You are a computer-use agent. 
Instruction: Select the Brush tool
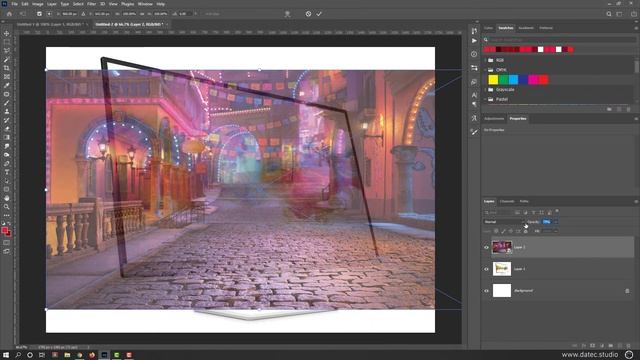7,103
